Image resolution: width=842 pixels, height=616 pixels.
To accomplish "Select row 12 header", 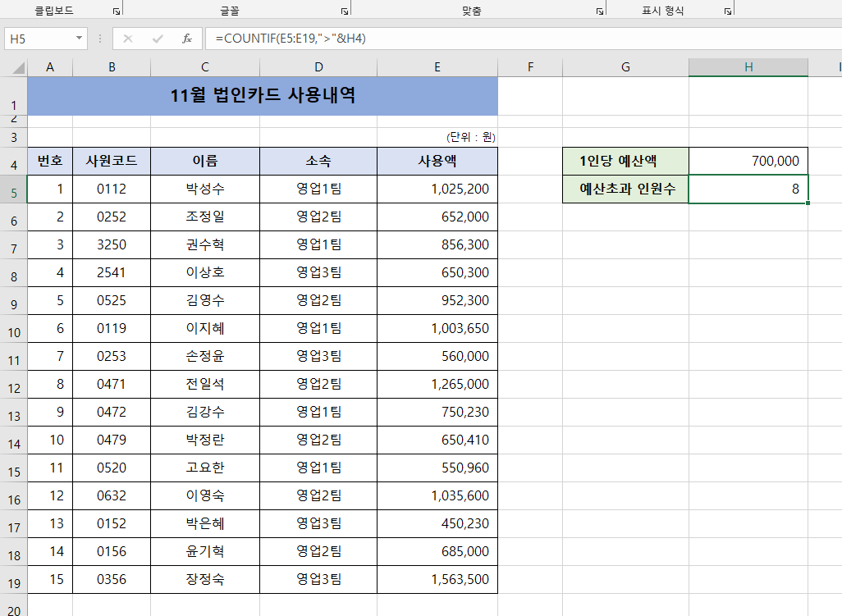I will (x=13, y=384).
